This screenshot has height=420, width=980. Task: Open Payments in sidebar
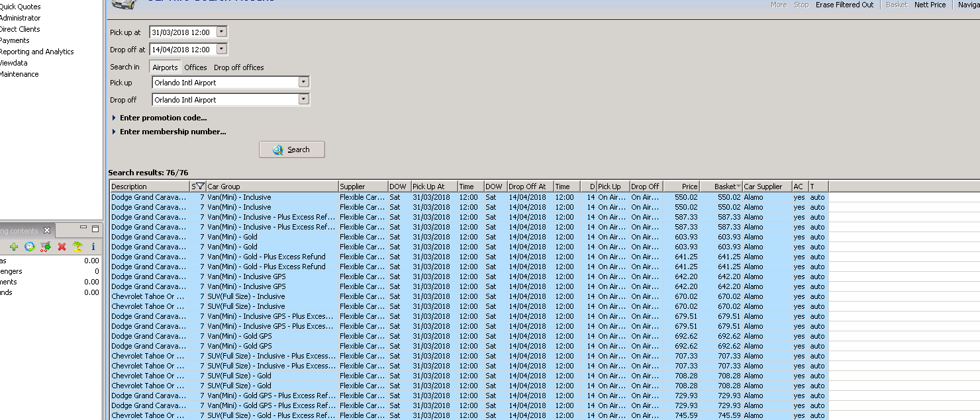(x=15, y=40)
